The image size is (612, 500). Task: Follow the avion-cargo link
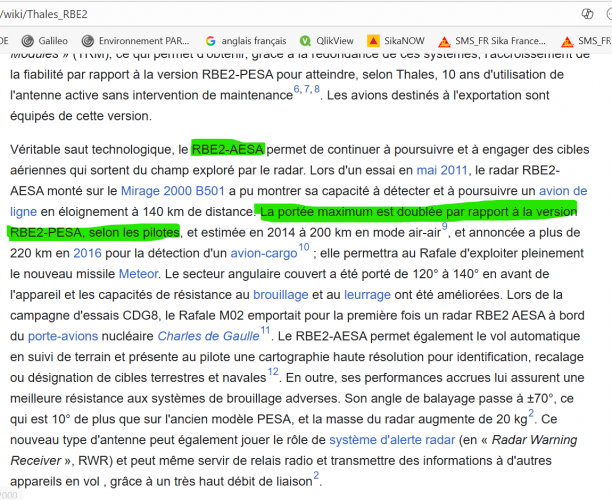tap(264, 253)
